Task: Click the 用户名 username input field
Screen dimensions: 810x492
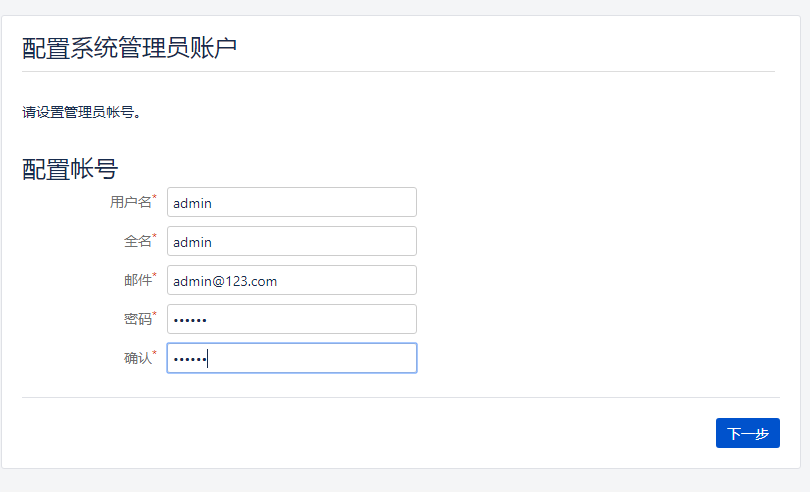Action: pos(291,202)
